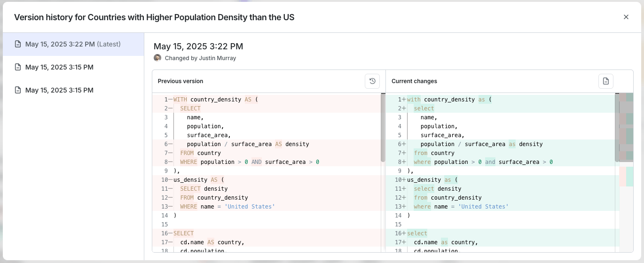Click 'population / surface_area AS density' in previous version
This screenshot has height=263, width=644.
tap(248, 144)
